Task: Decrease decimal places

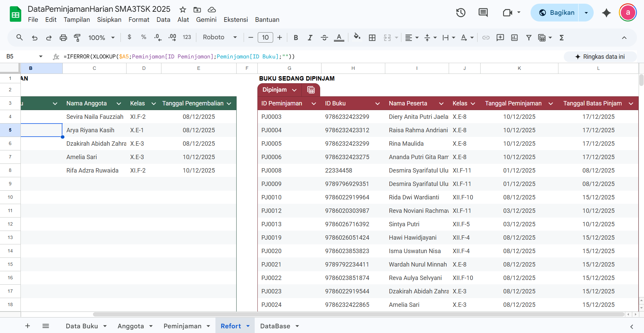Action: pyautogui.click(x=158, y=37)
